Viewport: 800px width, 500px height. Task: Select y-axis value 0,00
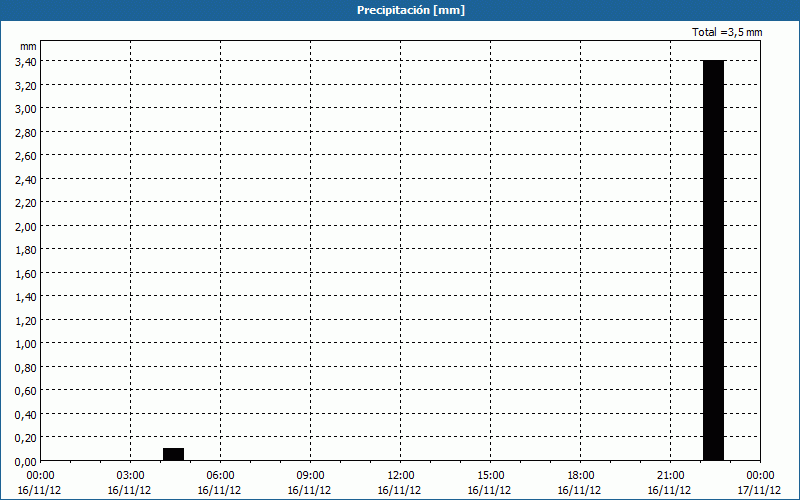coord(26,462)
